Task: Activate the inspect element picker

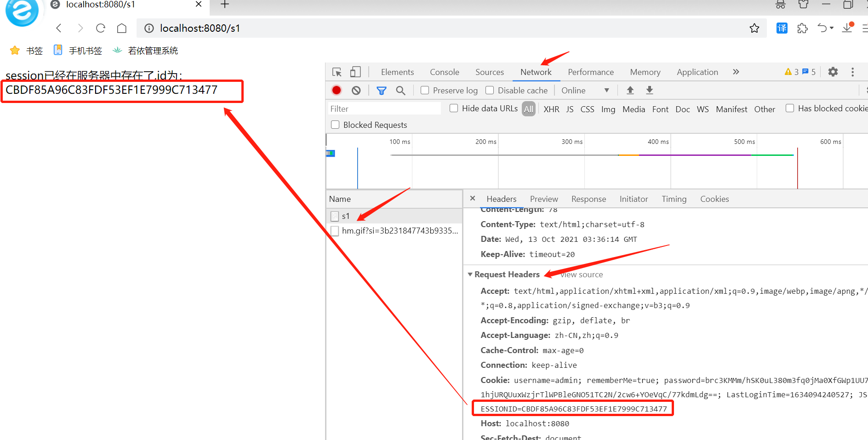Action: pos(337,72)
